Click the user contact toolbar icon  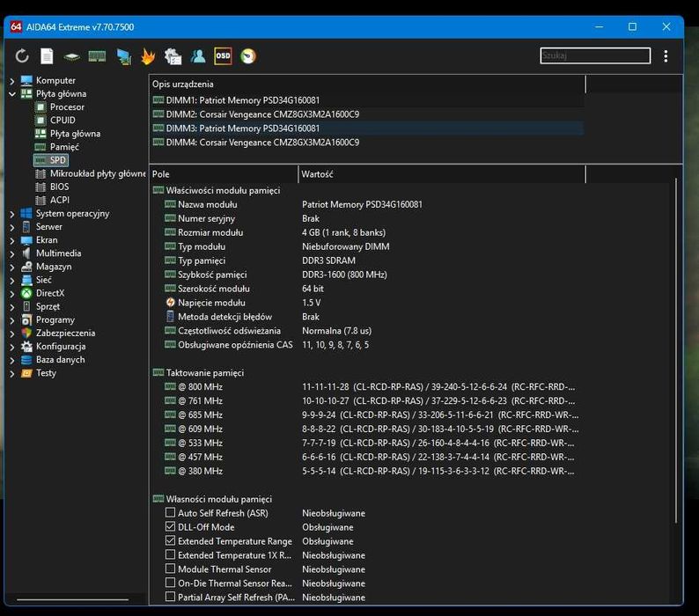coord(198,56)
